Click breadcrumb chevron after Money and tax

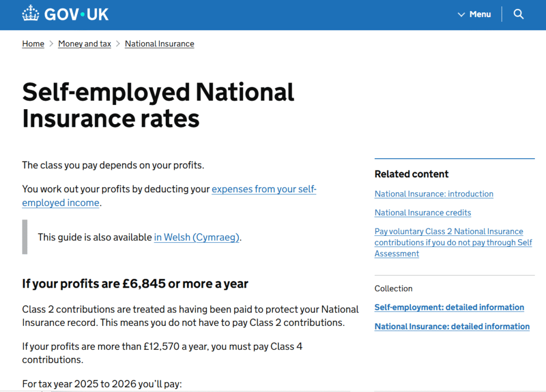[118, 44]
